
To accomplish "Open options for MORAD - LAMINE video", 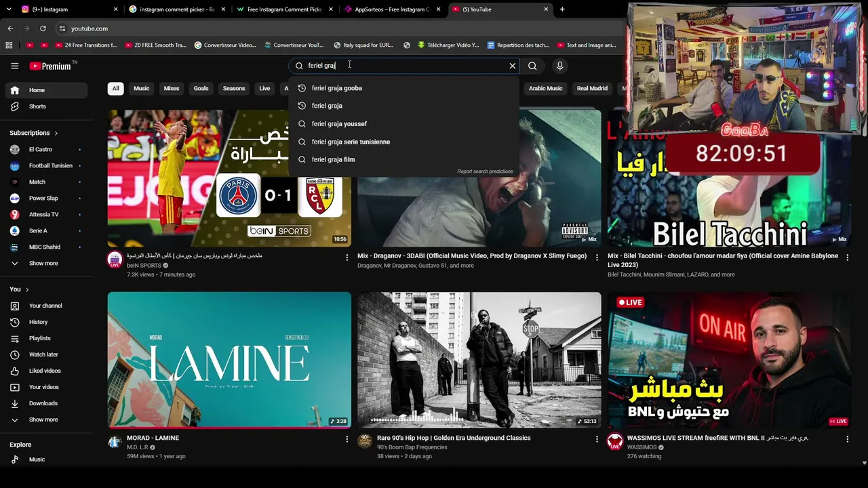I will click(347, 439).
